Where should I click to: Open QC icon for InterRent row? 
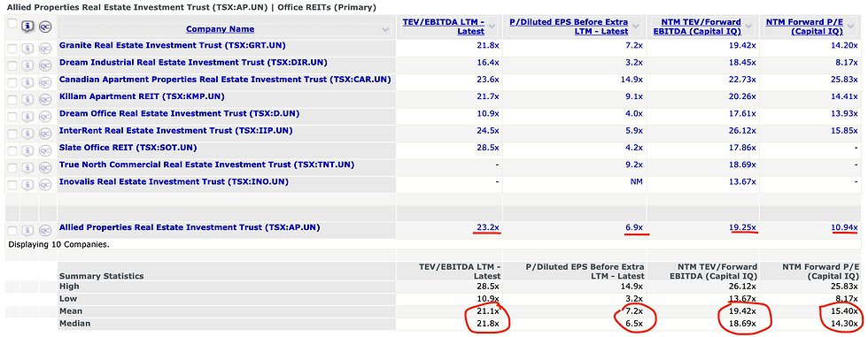pos(45,134)
